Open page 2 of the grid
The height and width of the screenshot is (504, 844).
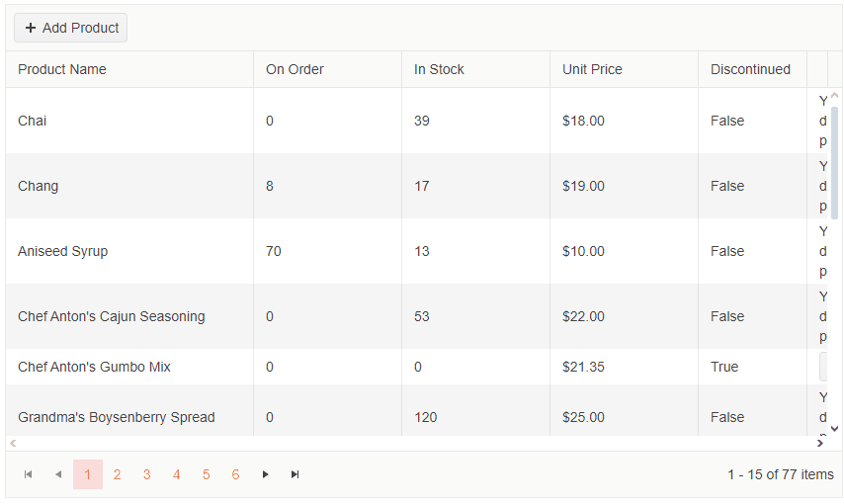(x=117, y=474)
